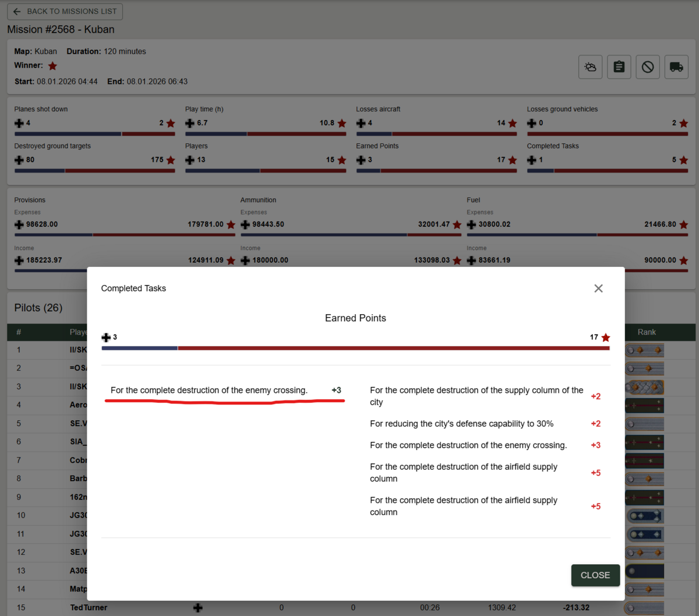Click the Rank column header

tap(647, 332)
